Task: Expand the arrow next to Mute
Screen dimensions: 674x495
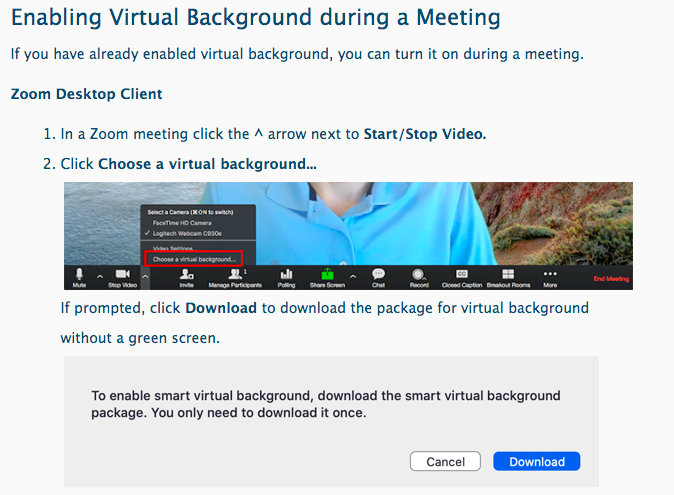Action: [99, 275]
